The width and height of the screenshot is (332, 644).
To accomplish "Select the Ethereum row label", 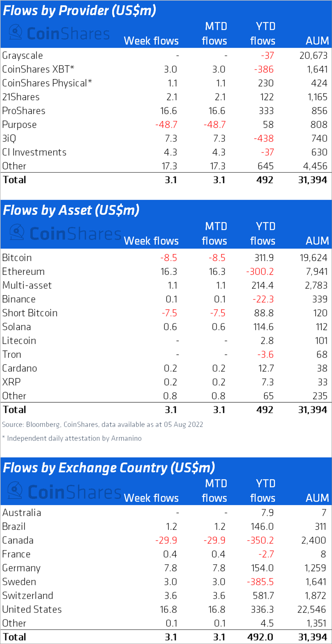I will coord(23,272).
